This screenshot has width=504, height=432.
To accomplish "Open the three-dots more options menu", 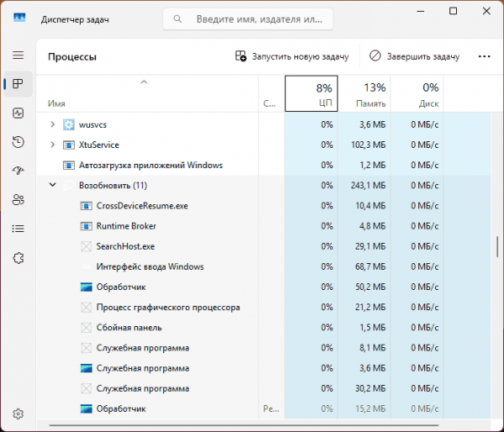I will [484, 56].
